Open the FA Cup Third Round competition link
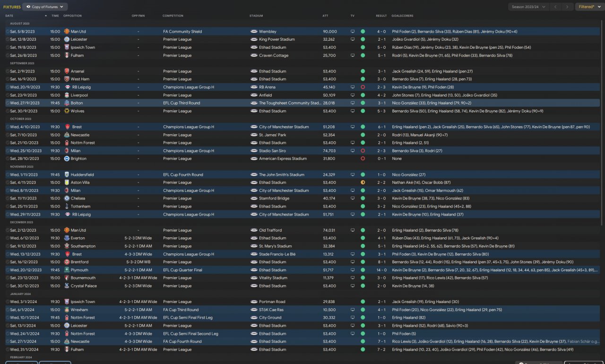 pyautogui.click(x=181, y=310)
